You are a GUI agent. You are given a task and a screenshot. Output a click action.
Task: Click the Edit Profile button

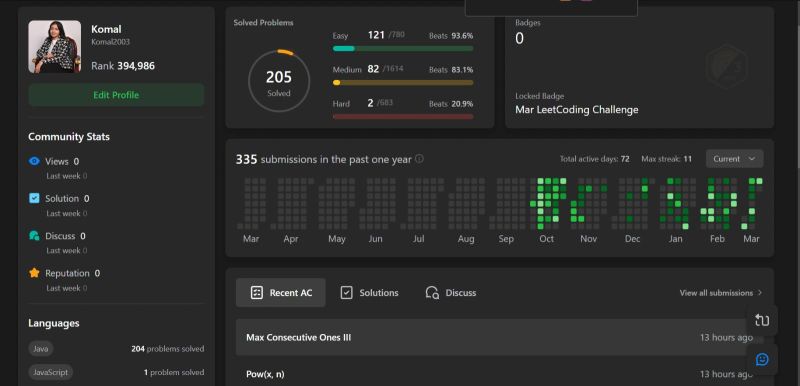click(116, 95)
